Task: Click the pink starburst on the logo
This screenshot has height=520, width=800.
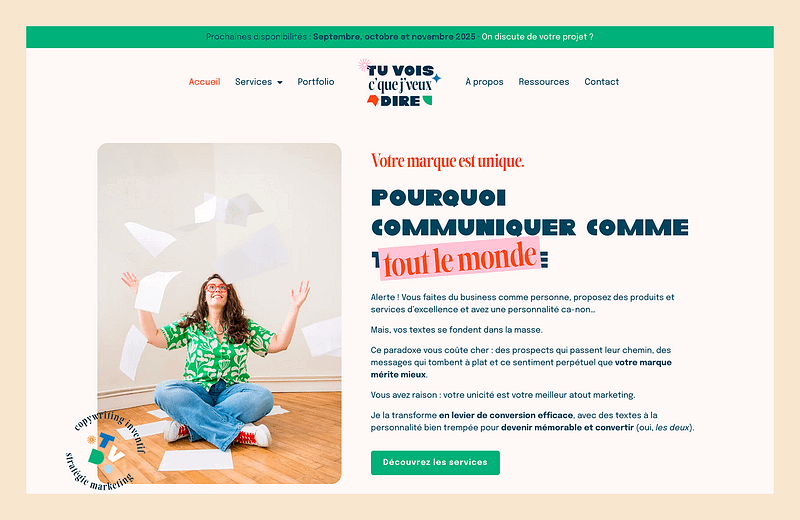Action: coord(364,64)
